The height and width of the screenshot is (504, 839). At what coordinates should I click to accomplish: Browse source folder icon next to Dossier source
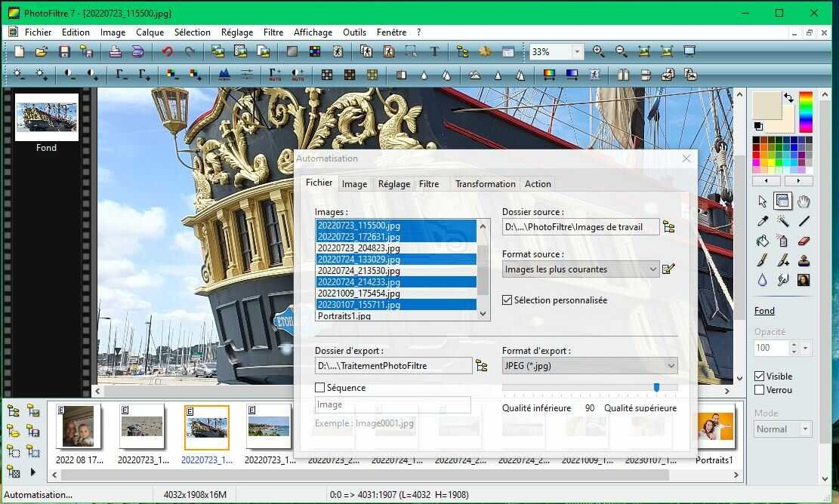coord(669,227)
